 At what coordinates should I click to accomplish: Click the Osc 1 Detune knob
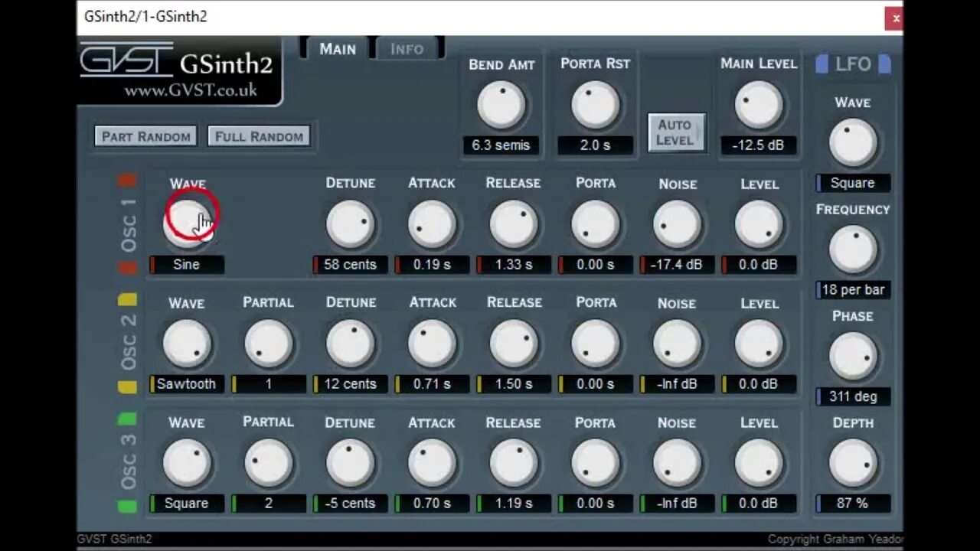click(x=351, y=224)
